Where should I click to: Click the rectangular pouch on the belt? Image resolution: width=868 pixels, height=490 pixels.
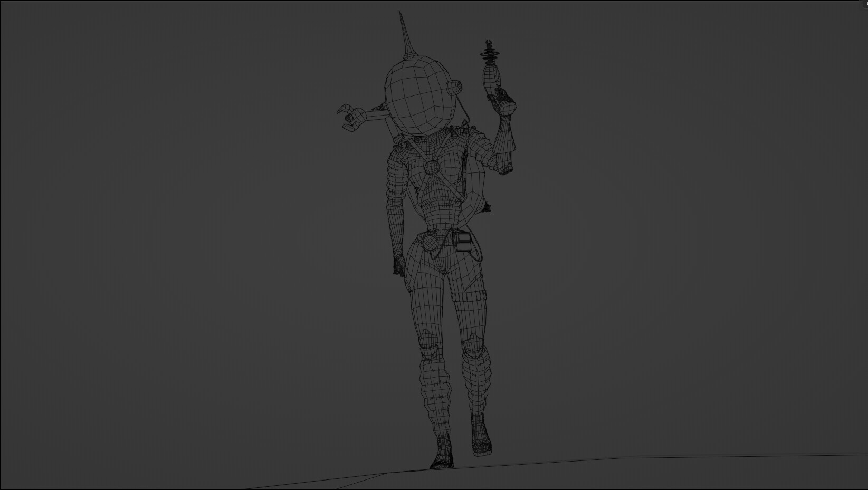click(463, 242)
